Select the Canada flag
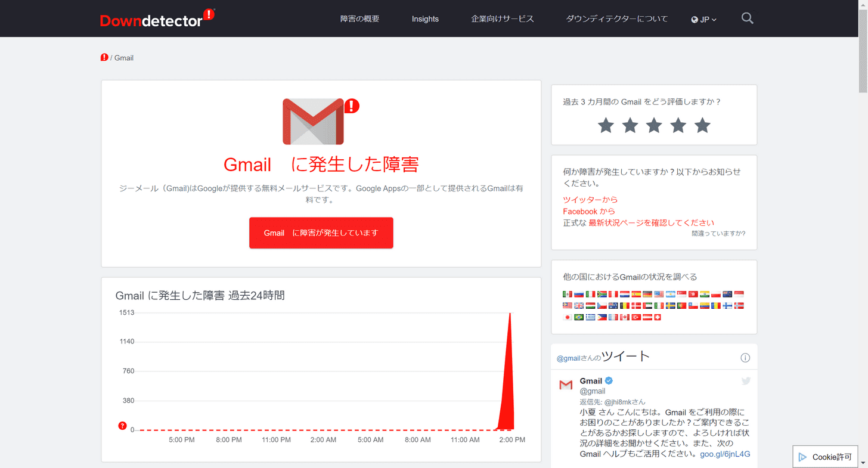 point(625,317)
